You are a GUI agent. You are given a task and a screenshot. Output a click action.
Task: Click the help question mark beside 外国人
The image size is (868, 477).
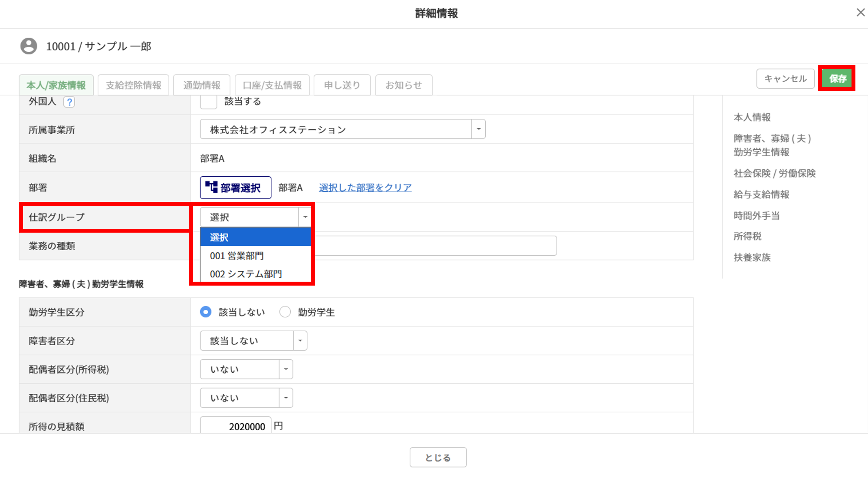69,102
